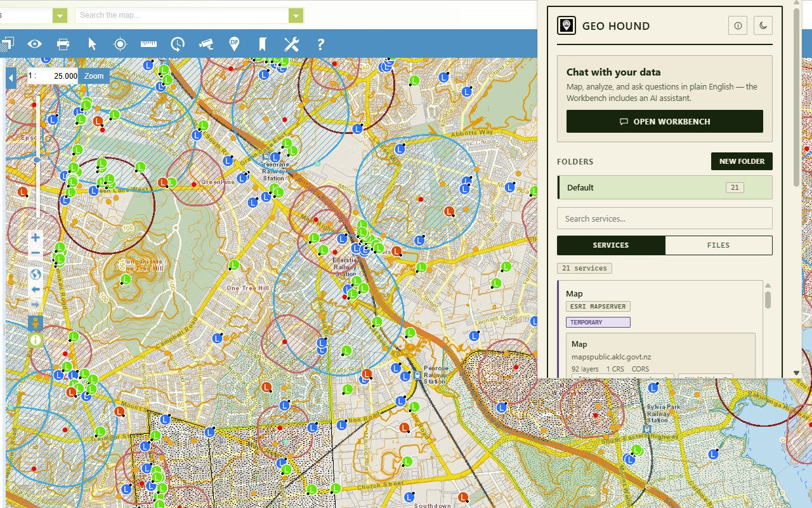Open the wrench and screwdriver tools

pos(291,44)
